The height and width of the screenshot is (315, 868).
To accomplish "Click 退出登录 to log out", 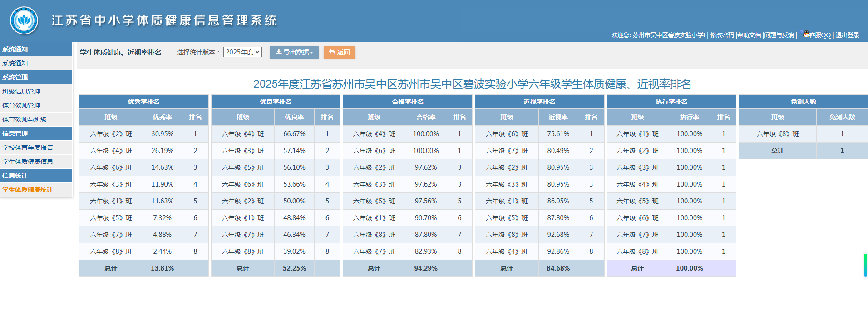I will coord(847,35).
